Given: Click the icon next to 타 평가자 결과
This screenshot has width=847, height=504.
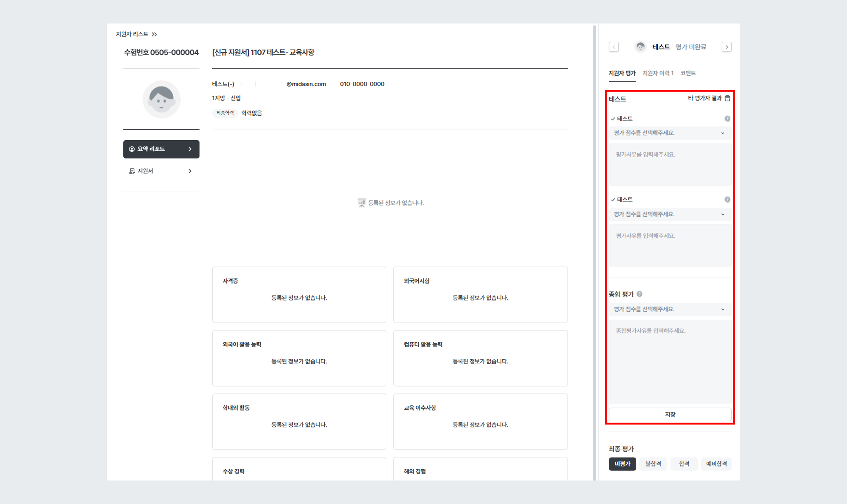Looking at the screenshot, I should pos(727,98).
